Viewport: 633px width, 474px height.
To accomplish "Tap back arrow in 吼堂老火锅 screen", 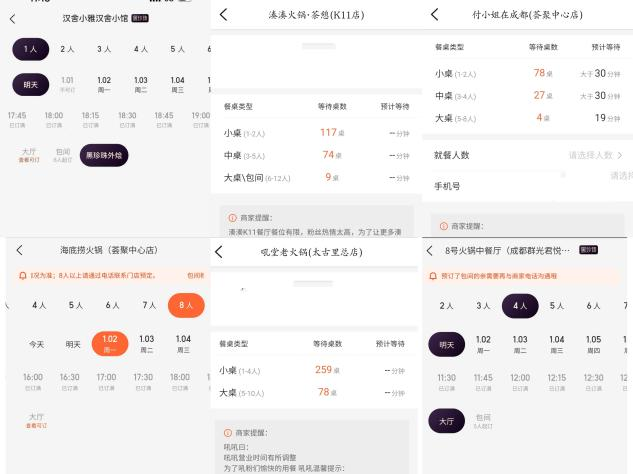I will tap(219, 252).
